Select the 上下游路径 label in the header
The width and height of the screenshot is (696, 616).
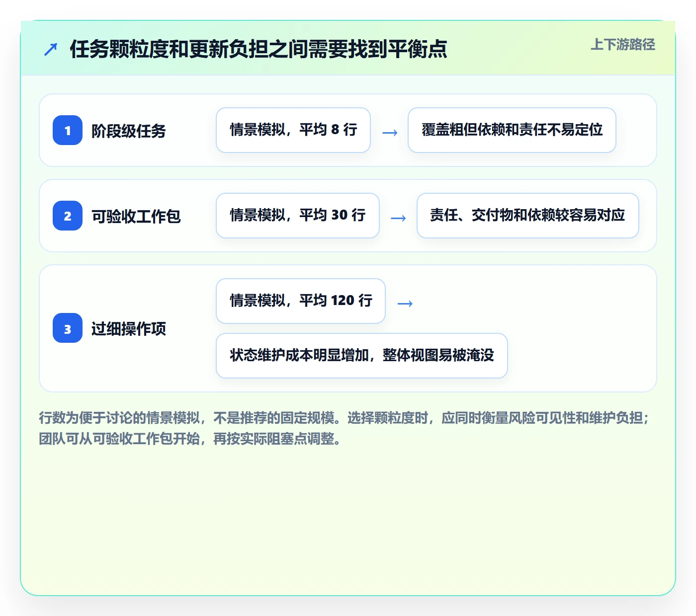623,45
